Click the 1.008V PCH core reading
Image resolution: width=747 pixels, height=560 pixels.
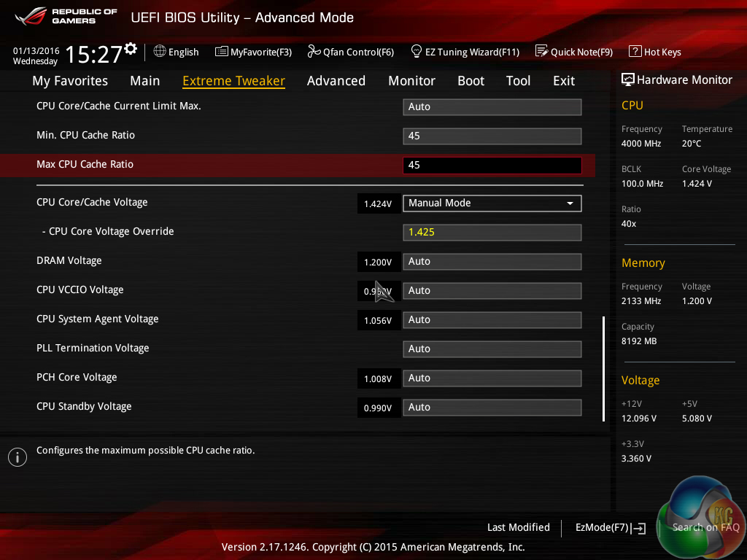click(378, 379)
